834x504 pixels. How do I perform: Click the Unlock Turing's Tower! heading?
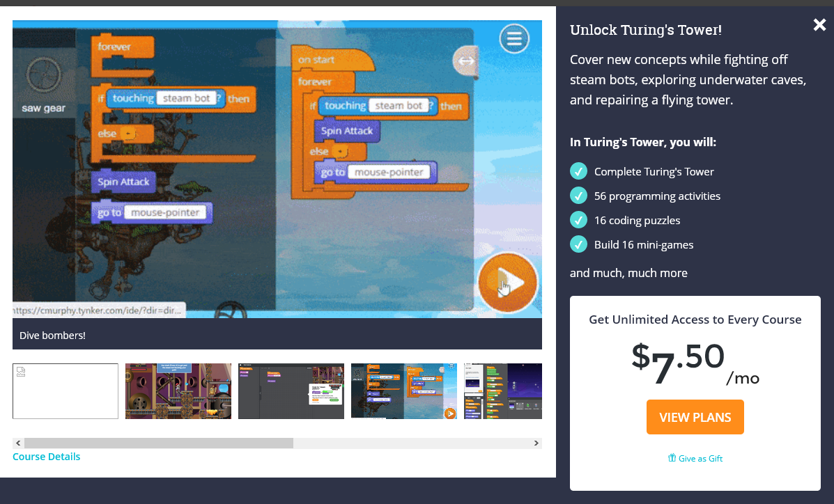[x=646, y=31]
